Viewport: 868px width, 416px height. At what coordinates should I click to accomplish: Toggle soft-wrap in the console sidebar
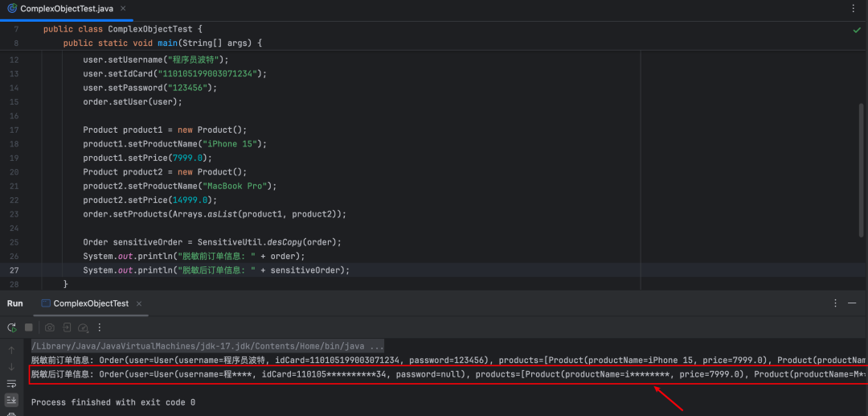pyautogui.click(x=11, y=384)
